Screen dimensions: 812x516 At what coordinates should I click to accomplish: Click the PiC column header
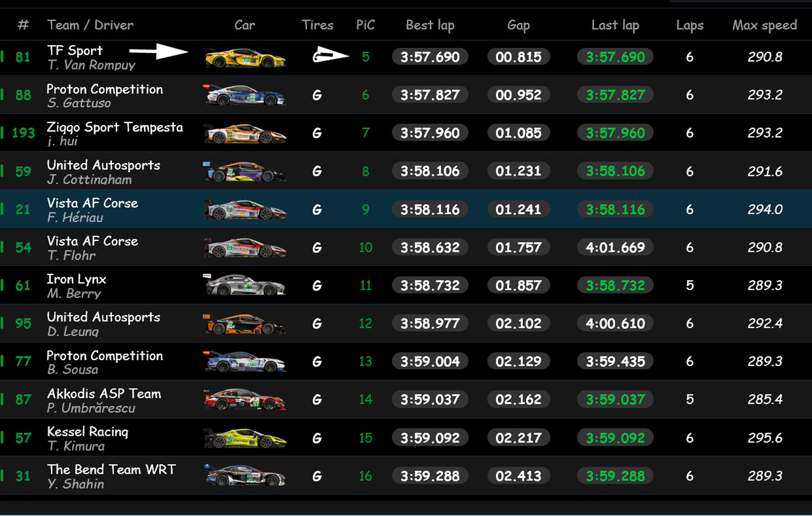(365, 25)
